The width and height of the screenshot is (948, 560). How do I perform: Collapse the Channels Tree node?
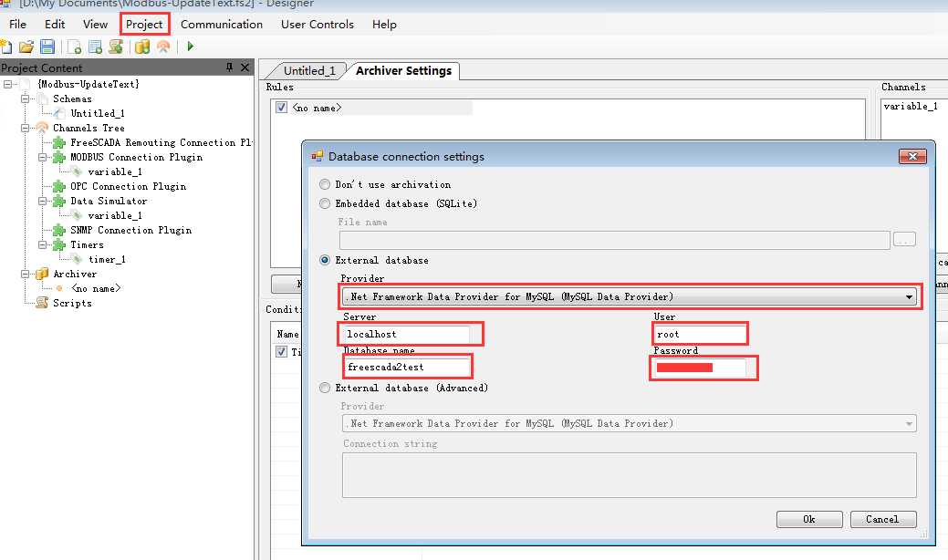point(25,128)
